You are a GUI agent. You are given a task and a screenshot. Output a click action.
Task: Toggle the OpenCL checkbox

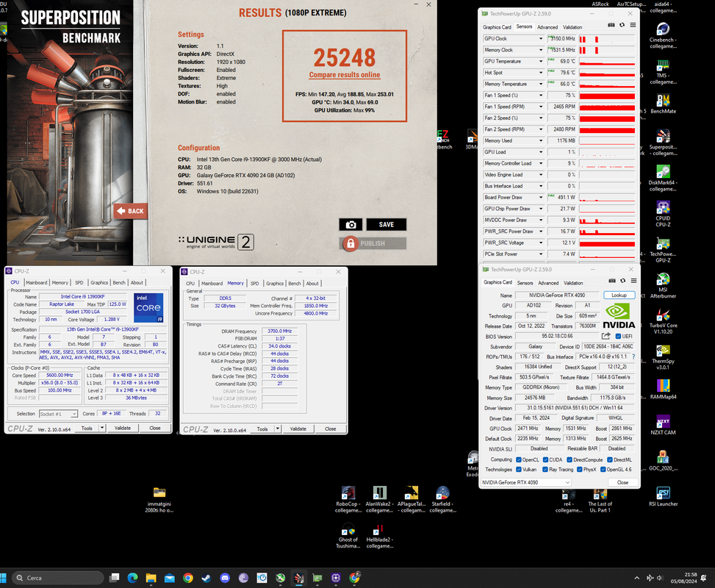(x=519, y=459)
